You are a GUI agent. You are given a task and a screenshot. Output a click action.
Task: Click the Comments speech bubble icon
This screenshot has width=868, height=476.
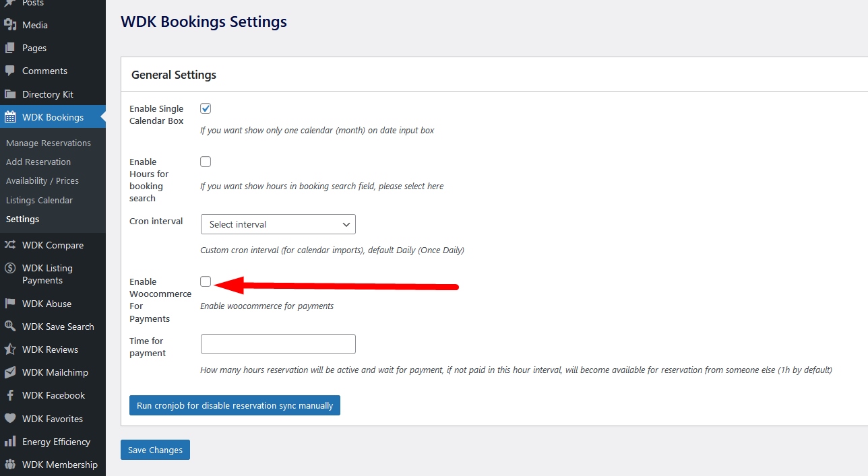tap(10, 71)
